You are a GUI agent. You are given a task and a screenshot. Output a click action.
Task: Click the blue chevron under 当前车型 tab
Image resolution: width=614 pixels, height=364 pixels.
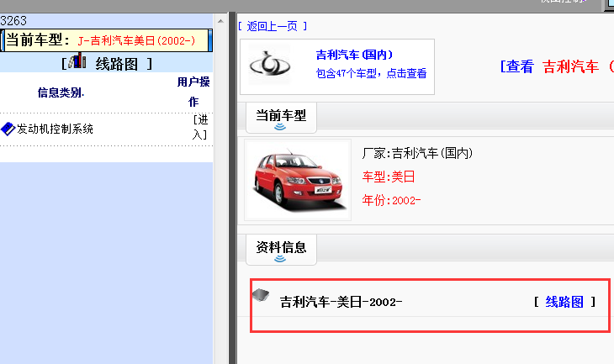point(280,126)
